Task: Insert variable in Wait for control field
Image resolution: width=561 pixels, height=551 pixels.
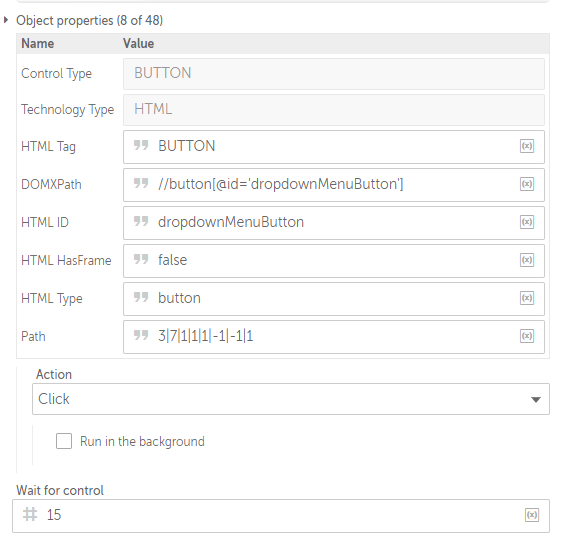Action: click(532, 515)
